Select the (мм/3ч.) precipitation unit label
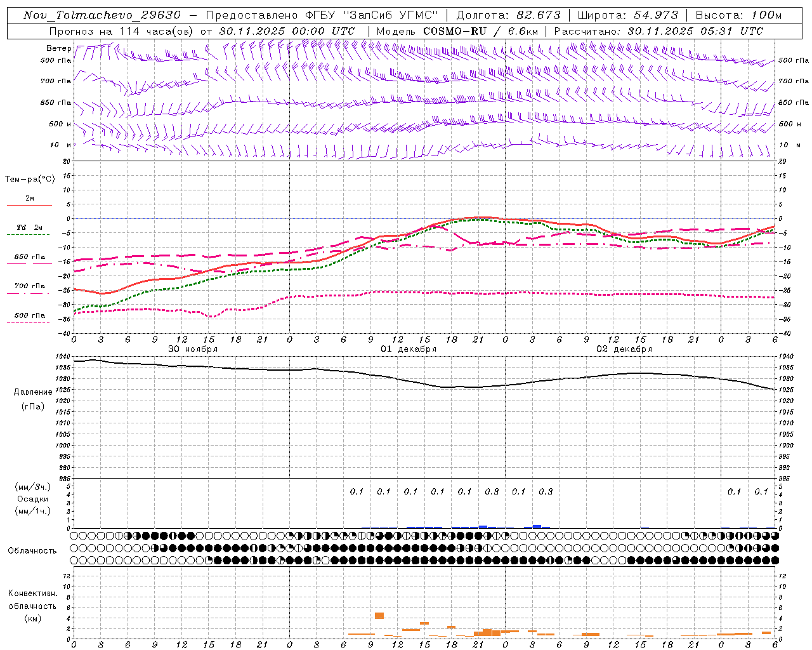The height and width of the screenshot is (650, 812). click(x=33, y=487)
